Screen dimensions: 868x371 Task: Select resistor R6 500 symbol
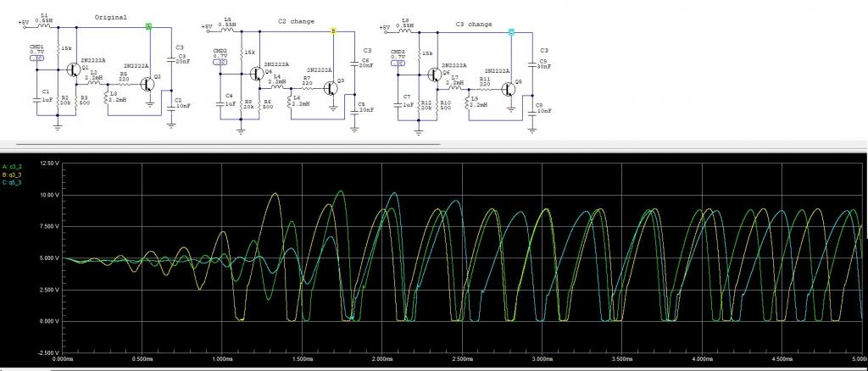click(x=259, y=107)
